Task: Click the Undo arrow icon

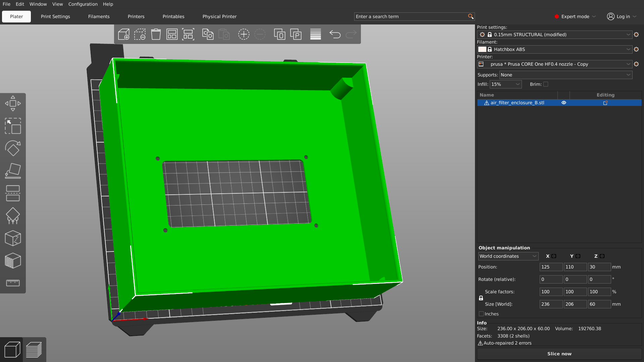Action: (335, 34)
